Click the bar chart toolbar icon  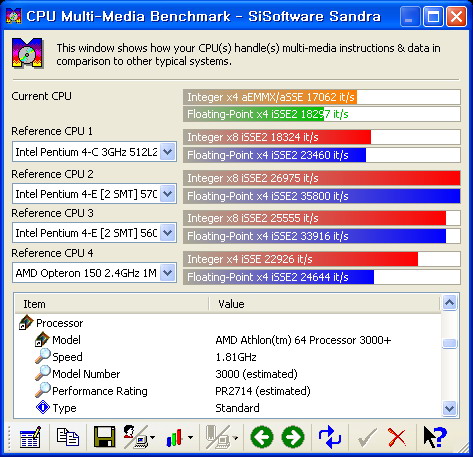(175, 437)
